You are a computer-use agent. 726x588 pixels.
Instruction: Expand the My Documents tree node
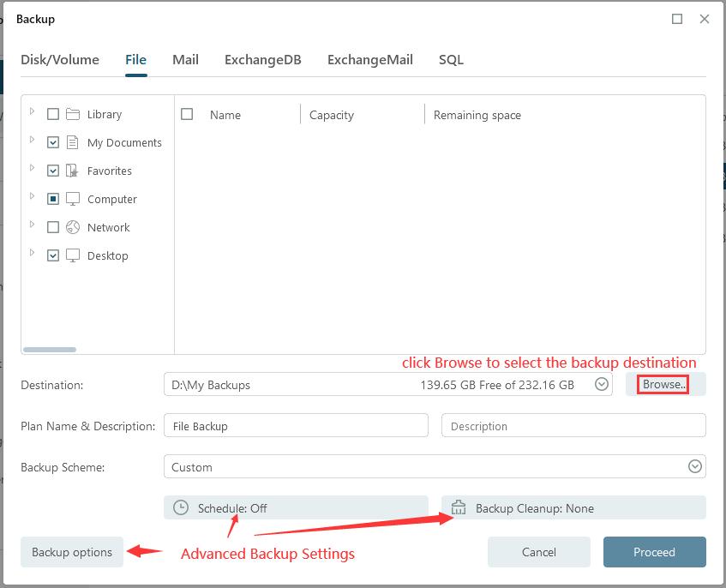pyautogui.click(x=32, y=140)
